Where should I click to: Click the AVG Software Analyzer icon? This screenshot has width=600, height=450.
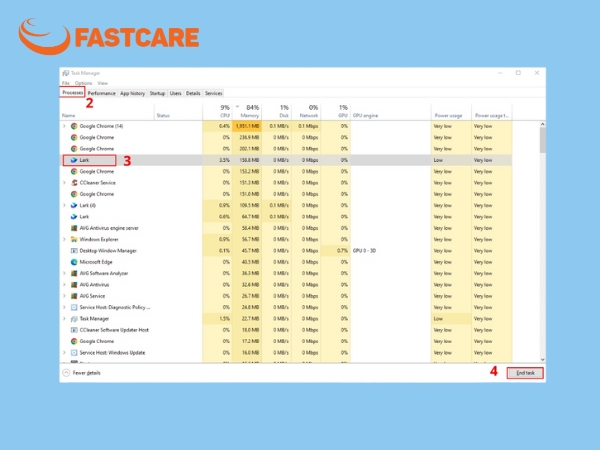point(74,273)
